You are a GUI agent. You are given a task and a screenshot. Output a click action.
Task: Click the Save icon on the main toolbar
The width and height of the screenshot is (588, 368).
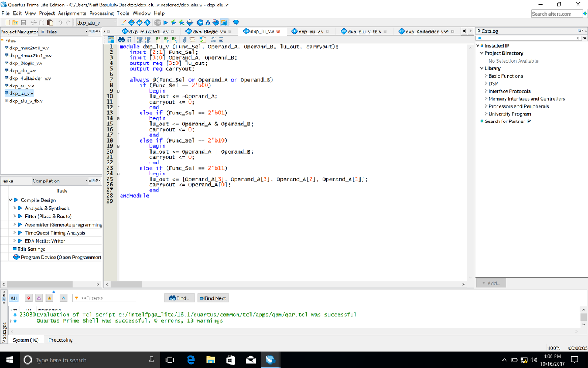pyautogui.click(x=24, y=23)
